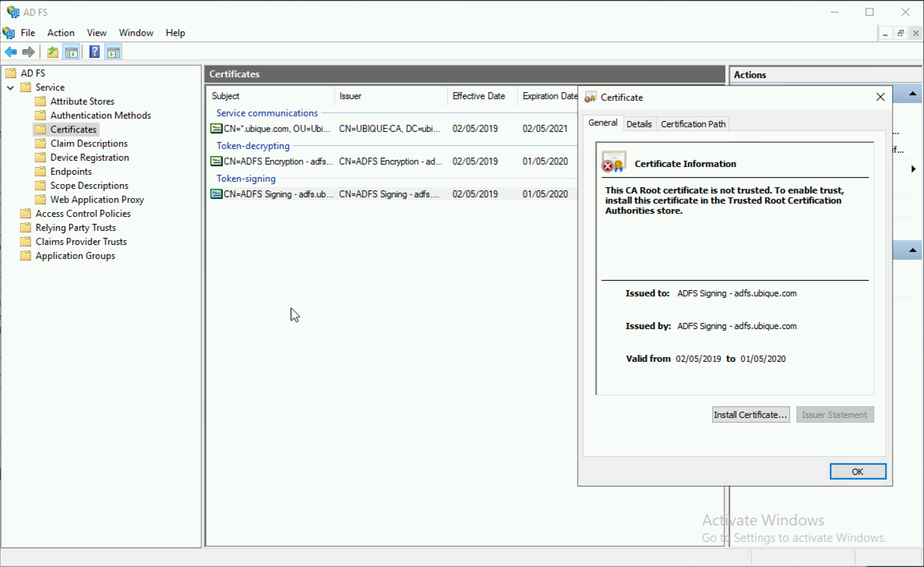924x567 pixels.
Task: Select the 'CN=ADFS Encryption - adfs...' subject cell
Action: (278, 161)
